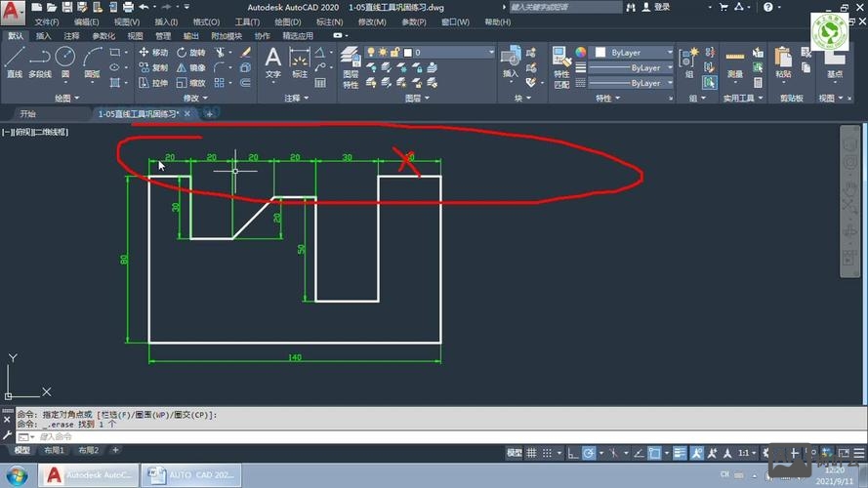This screenshot has height=488, width=868.
Task: Click the 登录 sign-in button
Action: pyautogui.click(x=661, y=7)
